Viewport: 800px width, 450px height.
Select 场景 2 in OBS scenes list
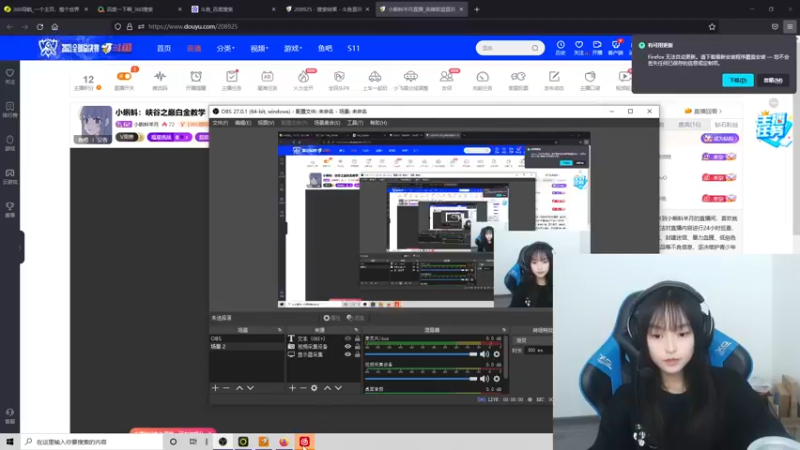246,346
